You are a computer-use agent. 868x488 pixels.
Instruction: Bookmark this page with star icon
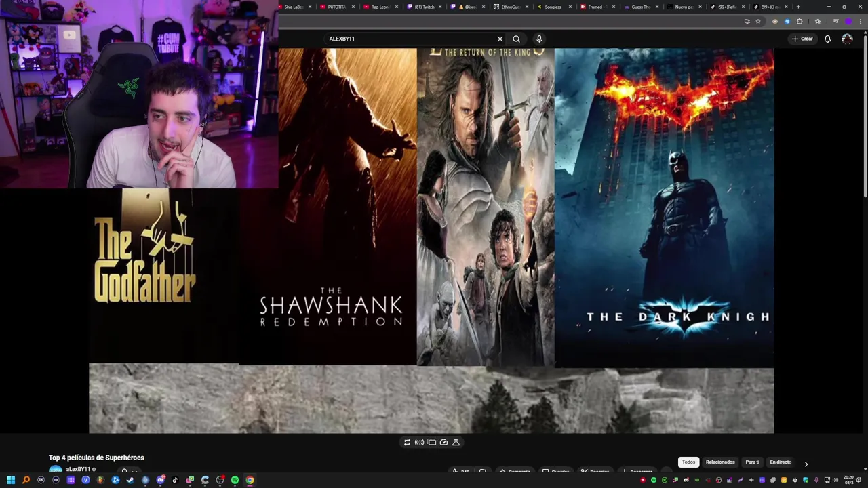758,21
